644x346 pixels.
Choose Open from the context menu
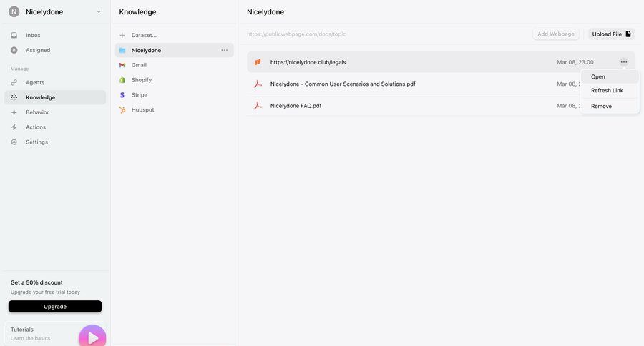click(598, 76)
